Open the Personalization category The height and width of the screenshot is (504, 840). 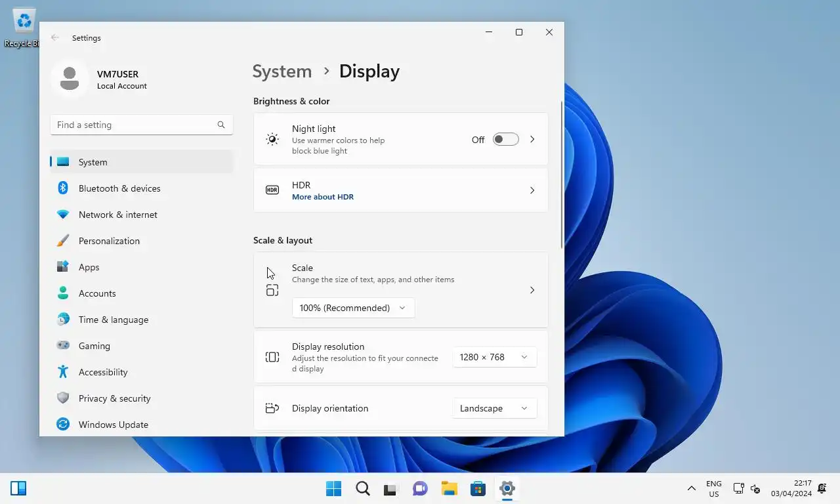[142, 241]
